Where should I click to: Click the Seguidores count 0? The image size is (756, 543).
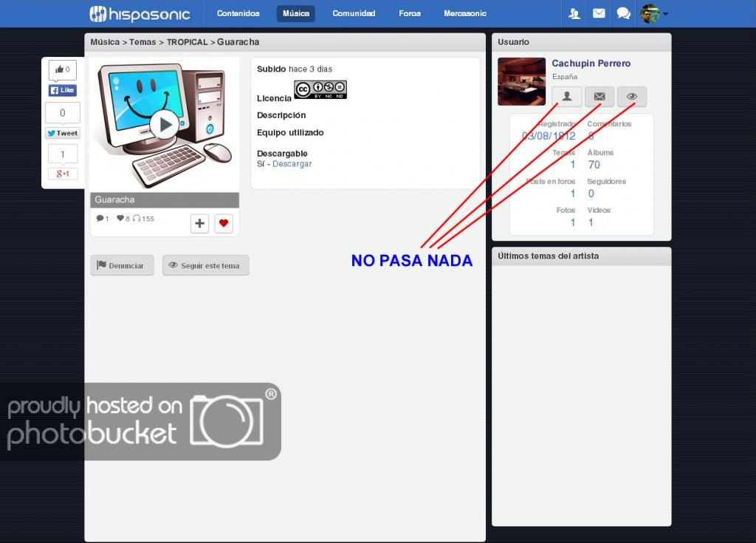pos(591,194)
